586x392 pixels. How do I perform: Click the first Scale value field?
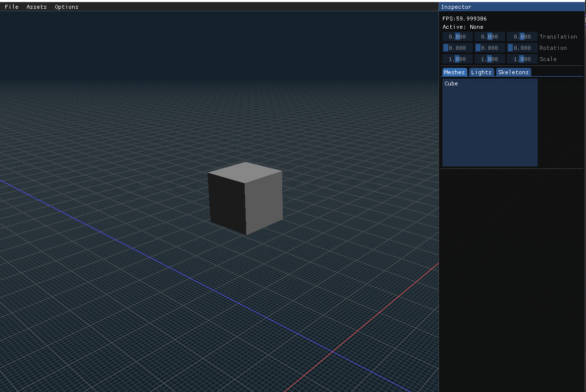(x=457, y=59)
